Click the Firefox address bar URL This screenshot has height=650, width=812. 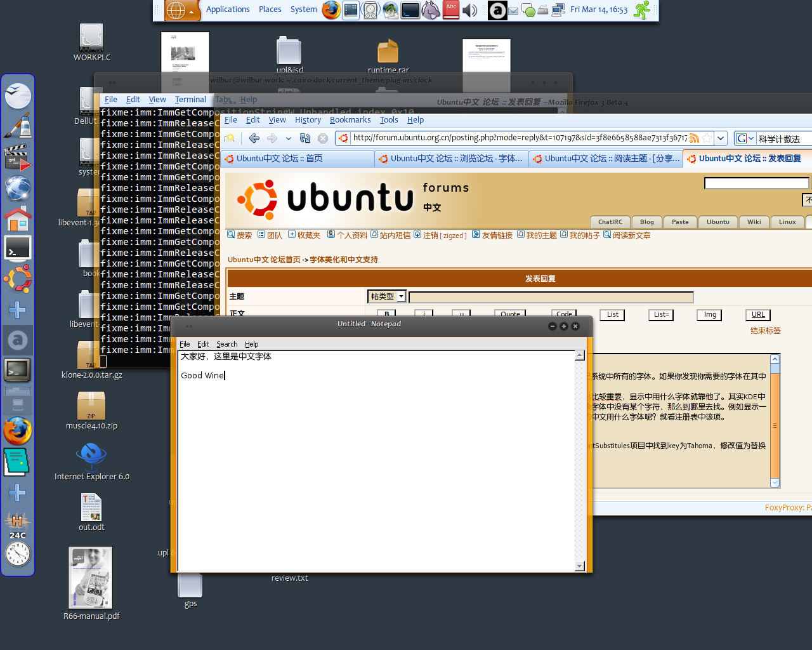[520, 138]
